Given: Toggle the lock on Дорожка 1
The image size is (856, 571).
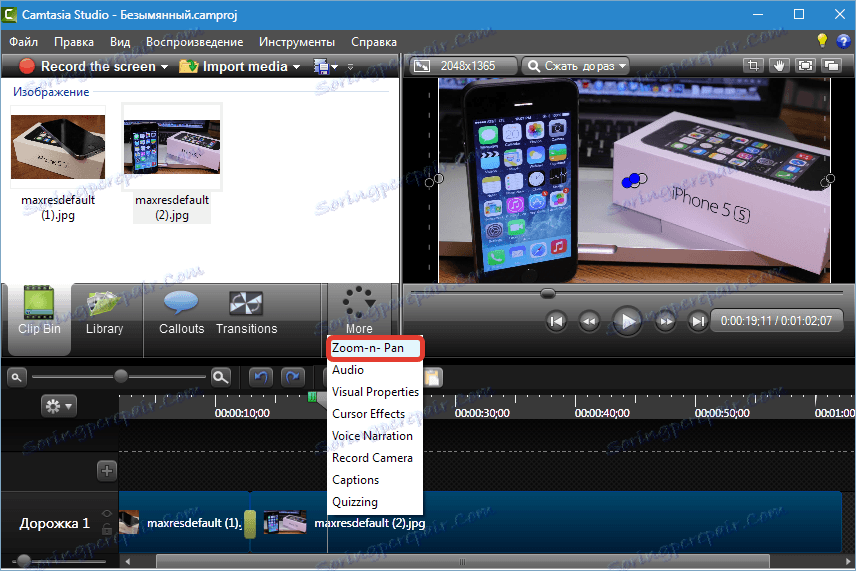Looking at the screenshot, I should tap(107, 530).
